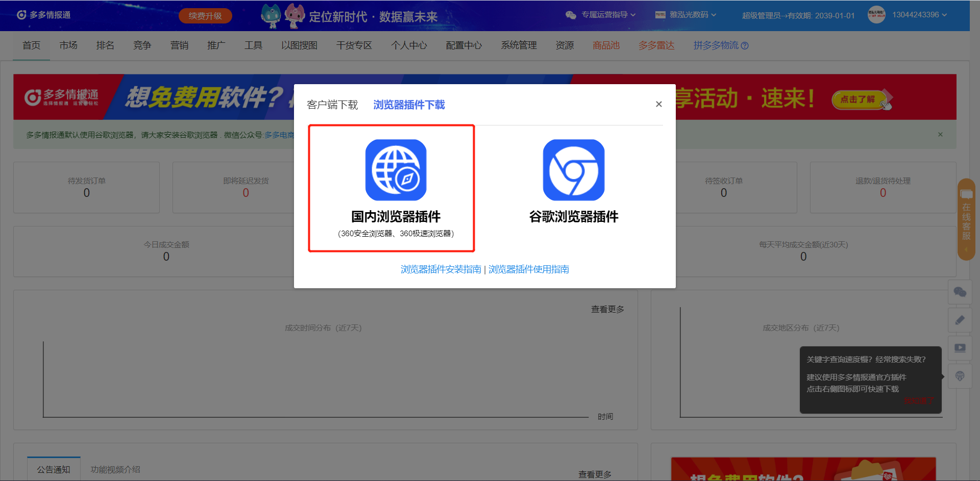Image resolution: width=980 pixels, height=481 pixels.
Task: Click the plugin download sidebar icon
Action: [x=960, y=376]
